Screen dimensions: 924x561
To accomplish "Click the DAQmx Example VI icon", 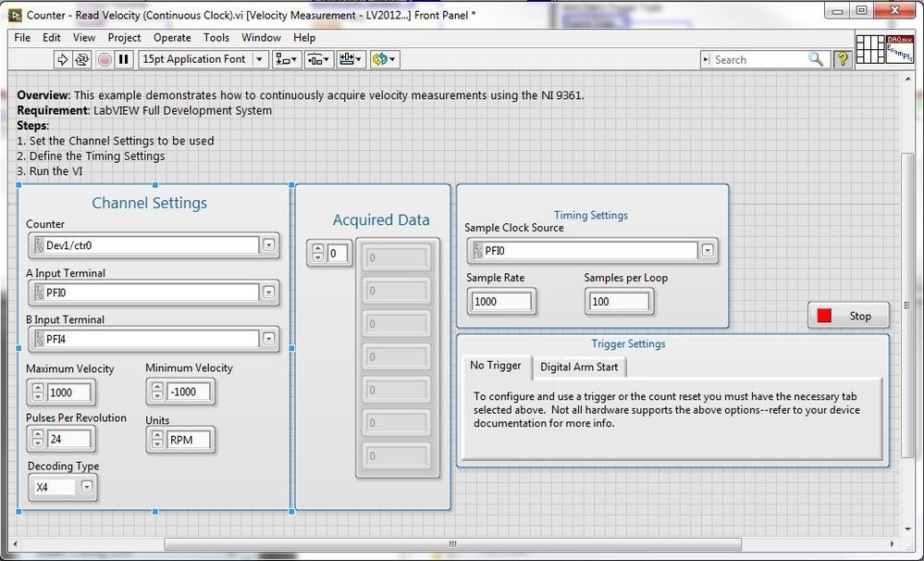I will [899, 49].
